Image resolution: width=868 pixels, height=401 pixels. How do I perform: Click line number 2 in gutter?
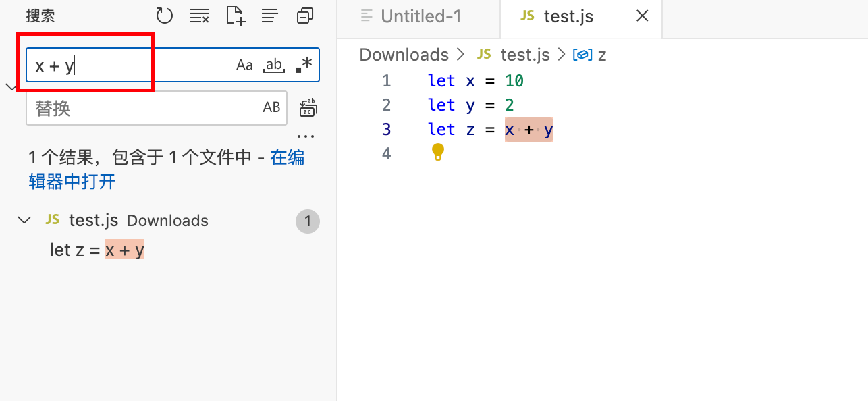(x=386, y=105)
